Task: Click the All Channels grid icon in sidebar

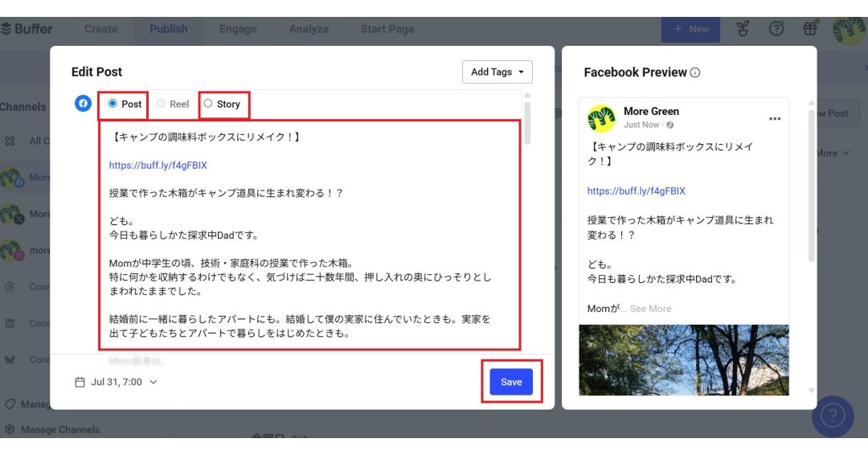Action: (10, 141)
